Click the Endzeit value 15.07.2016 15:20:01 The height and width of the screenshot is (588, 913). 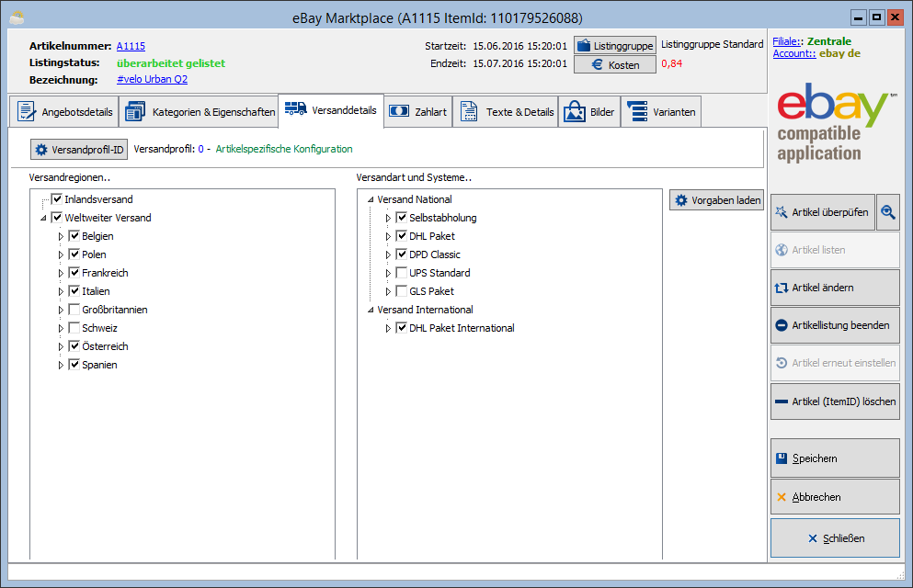(520, 63)
